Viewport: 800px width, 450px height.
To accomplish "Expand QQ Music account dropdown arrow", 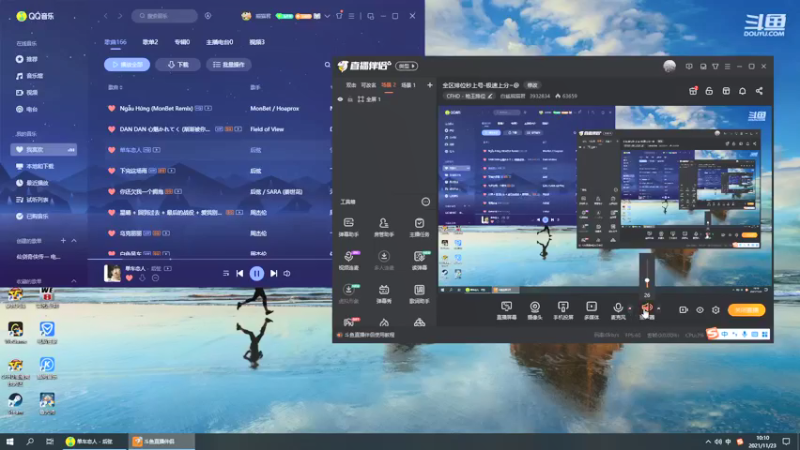I will coord(327,16).
